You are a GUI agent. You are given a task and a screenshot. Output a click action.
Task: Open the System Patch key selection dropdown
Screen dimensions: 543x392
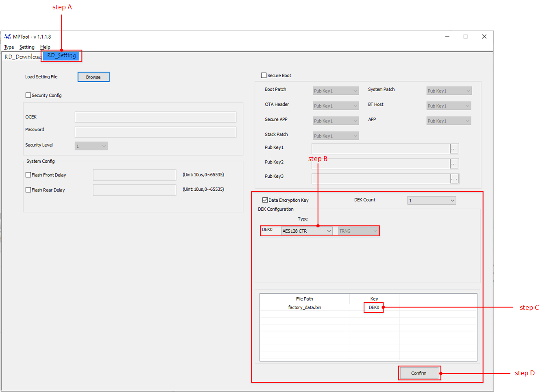pos(449,90)
